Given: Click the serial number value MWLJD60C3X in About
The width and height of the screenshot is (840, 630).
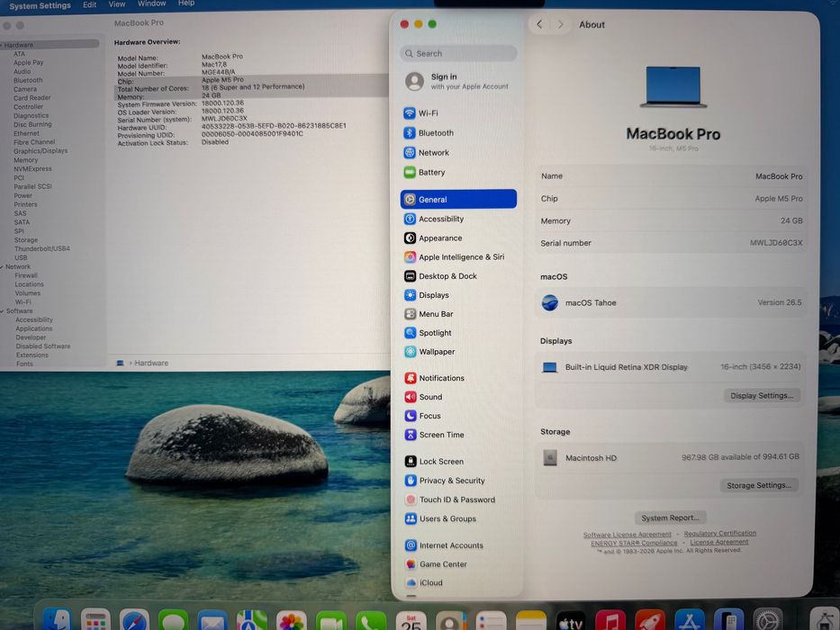Looking at the screenshot, I should tap(776, 243).
